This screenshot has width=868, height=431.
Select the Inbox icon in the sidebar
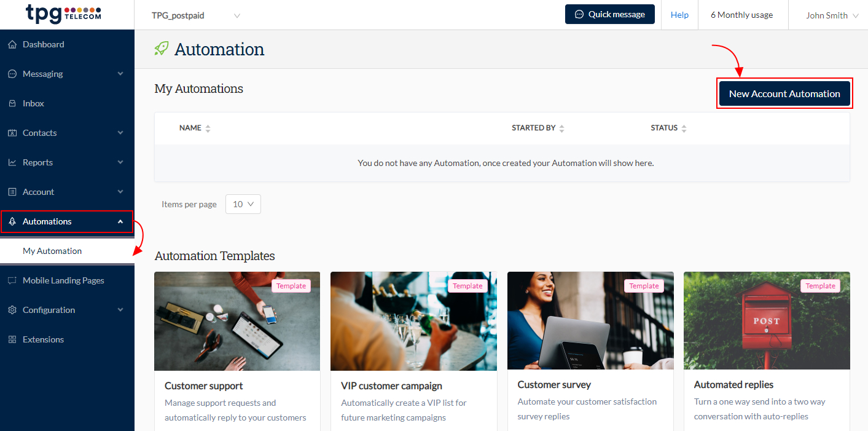pos(12,103)
